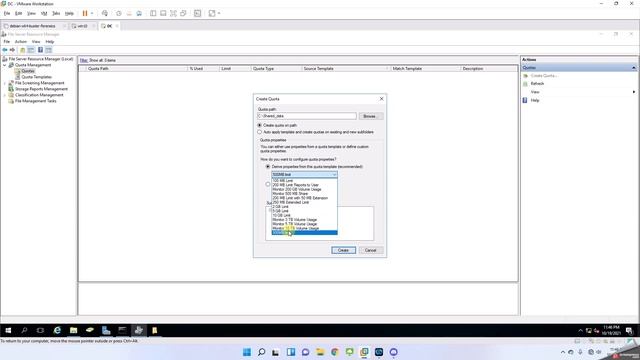Click Refresh in the Actions pane
Image resolution: width=640 pixels, height=360 pixels.
tap(537, 84)
